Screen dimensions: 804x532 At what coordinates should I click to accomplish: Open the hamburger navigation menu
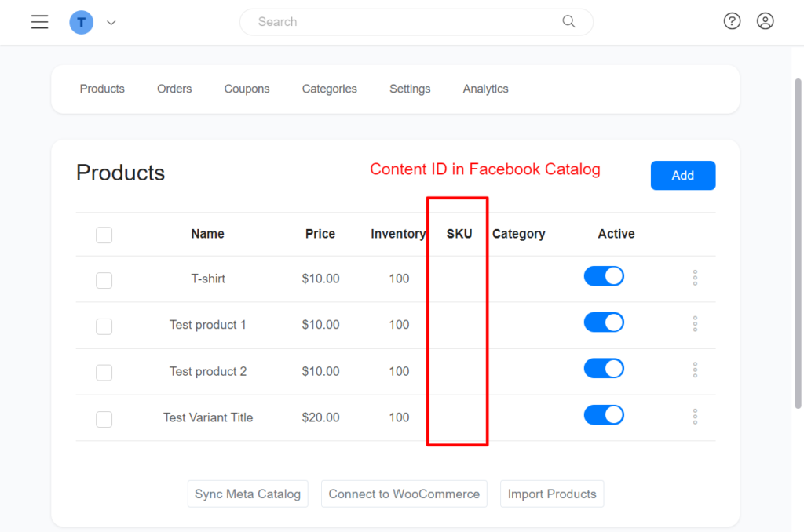pos(40,22)
